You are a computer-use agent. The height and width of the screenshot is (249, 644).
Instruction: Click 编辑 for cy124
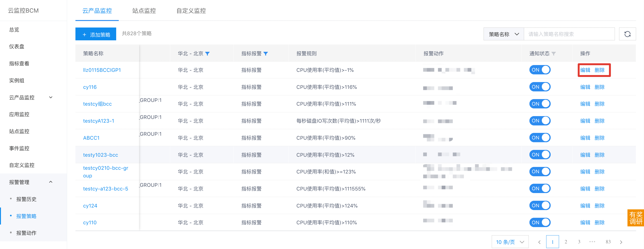[585, 206]
